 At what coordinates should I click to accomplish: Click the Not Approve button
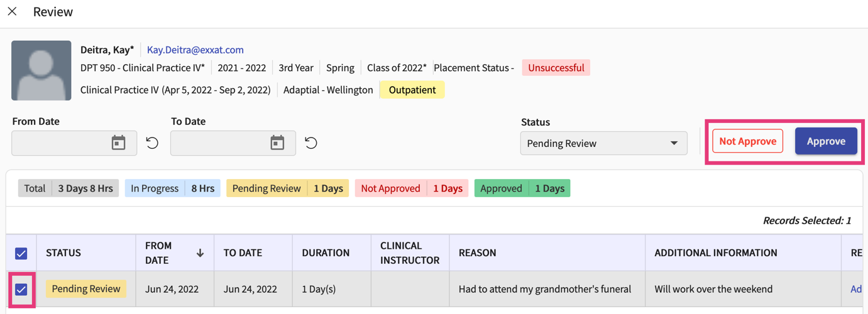(747, 141)
